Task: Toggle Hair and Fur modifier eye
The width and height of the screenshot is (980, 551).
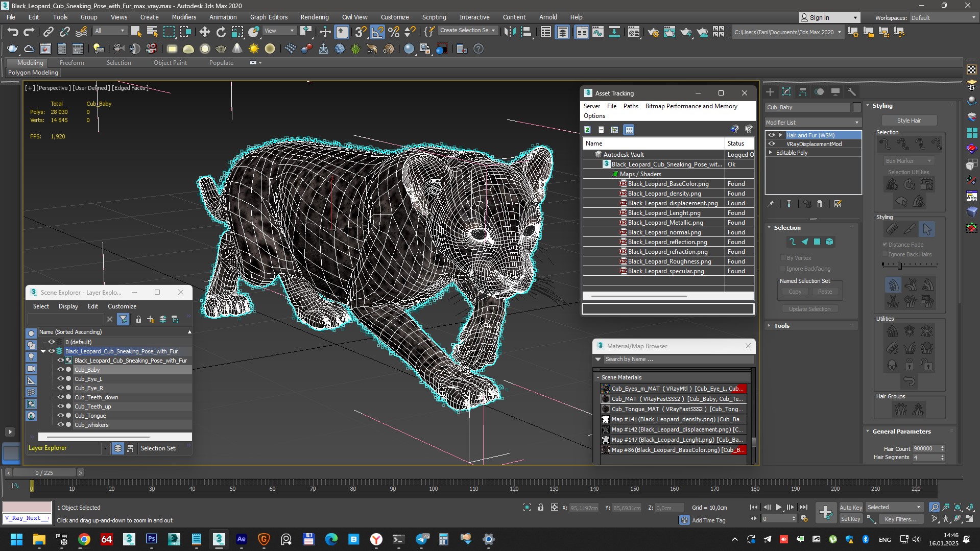Action: point(772,135)
